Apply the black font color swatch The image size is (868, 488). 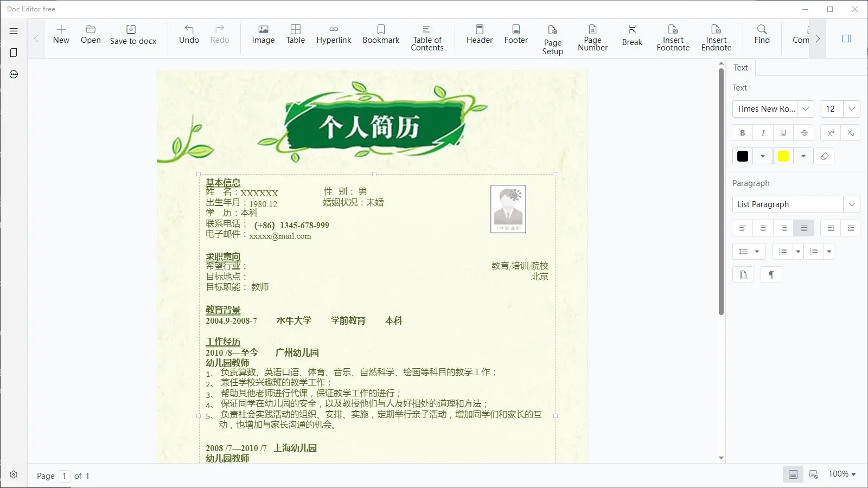(x=743, y=156)
